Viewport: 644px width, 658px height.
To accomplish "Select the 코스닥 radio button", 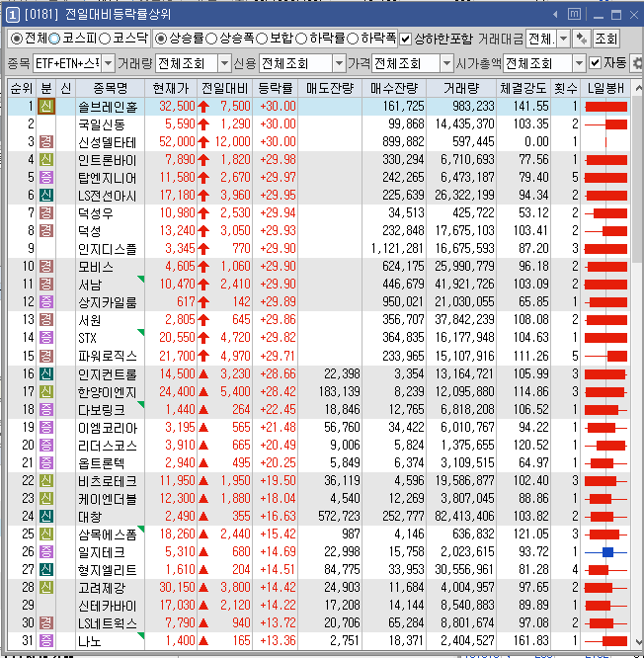I will click(x=105, y=40).
